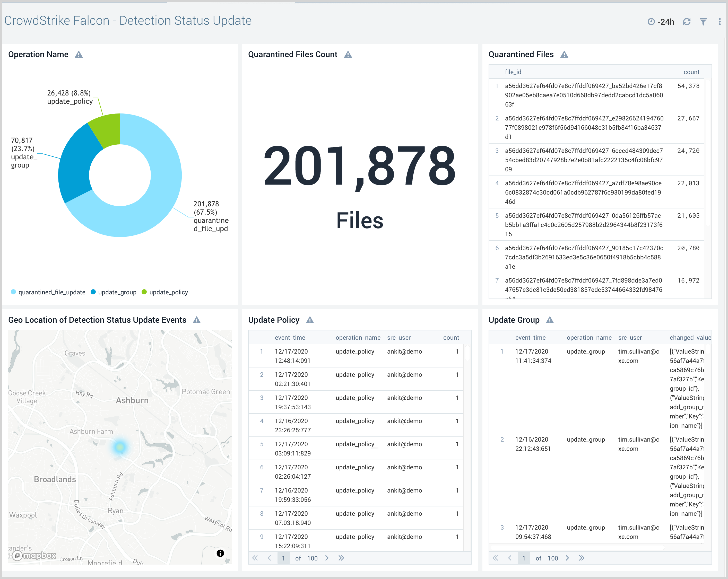
Task: Go to next page in Update Policy table
Action: coord(327,558)
